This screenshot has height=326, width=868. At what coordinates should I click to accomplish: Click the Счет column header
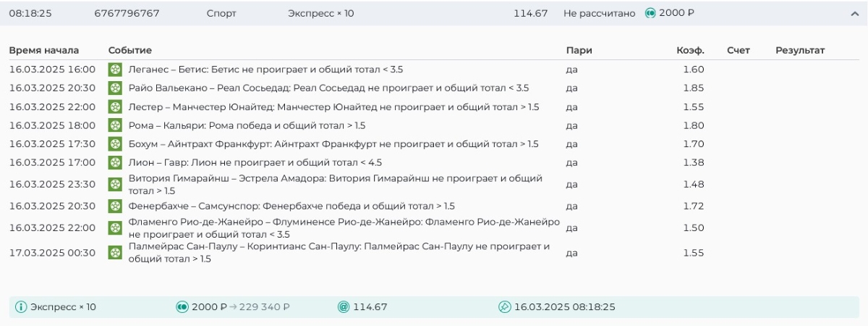[x=739, y=51]
